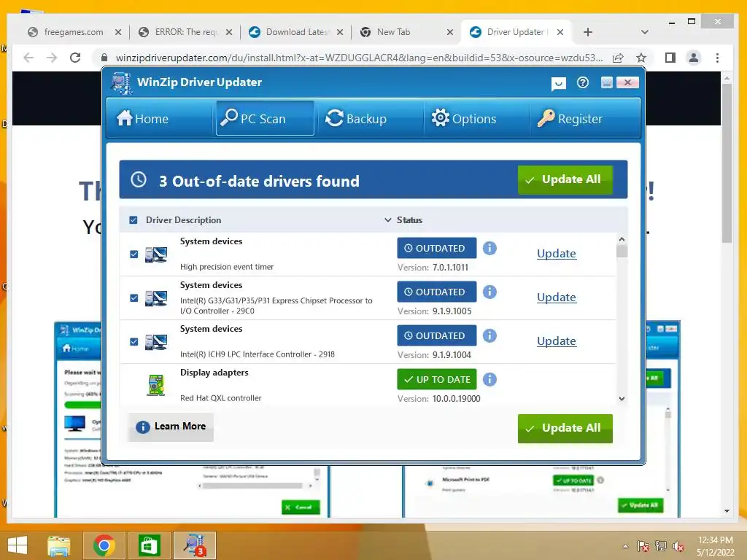The height and width of the screenshot is (560, 747).
Task: Click the bottom Update All button
Action: click(x=565, y=428)
